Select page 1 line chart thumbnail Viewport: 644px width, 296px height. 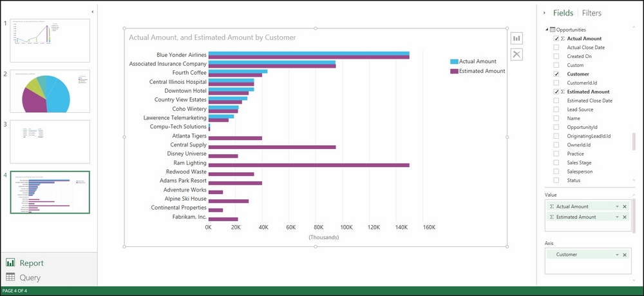(50, 40)
